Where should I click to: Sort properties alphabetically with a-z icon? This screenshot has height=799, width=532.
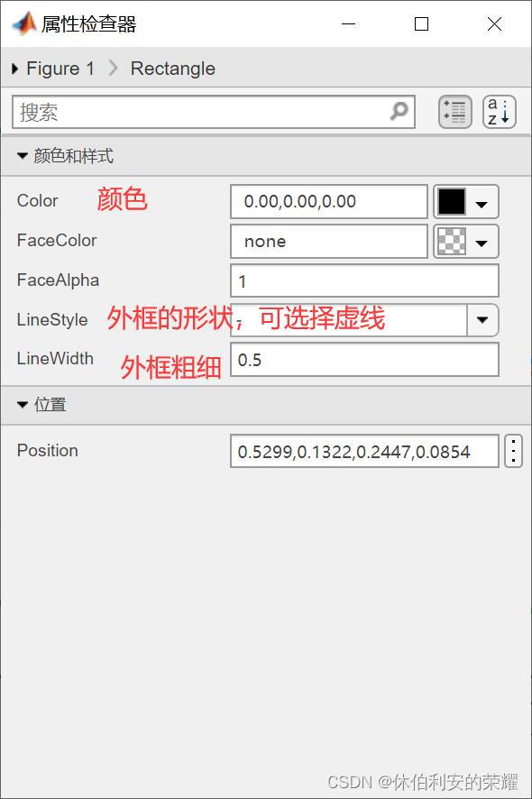pyautogui.click(x=499, y=112)
